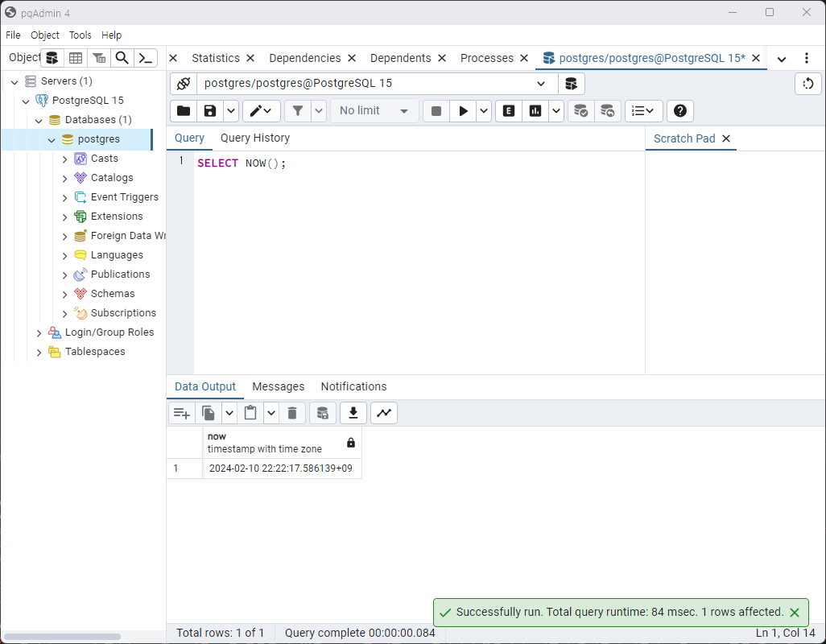Reset layout with the circular arrow icon
The height and width of the screenshot is (644, 826).
coord(808,83)
